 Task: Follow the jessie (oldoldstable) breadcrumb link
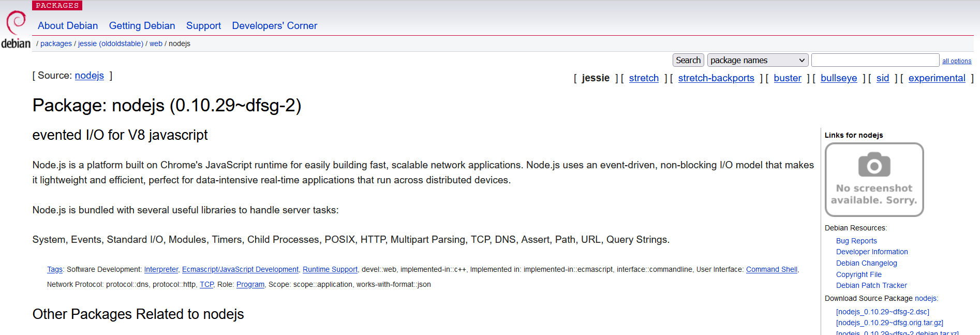[111, 44]
